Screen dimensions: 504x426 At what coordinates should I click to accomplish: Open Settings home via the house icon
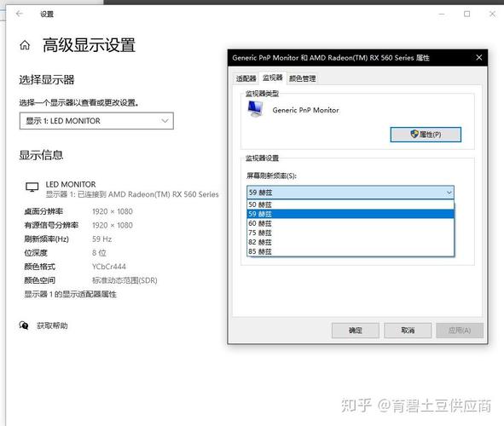pyautogui.click(x=25, y=45)
